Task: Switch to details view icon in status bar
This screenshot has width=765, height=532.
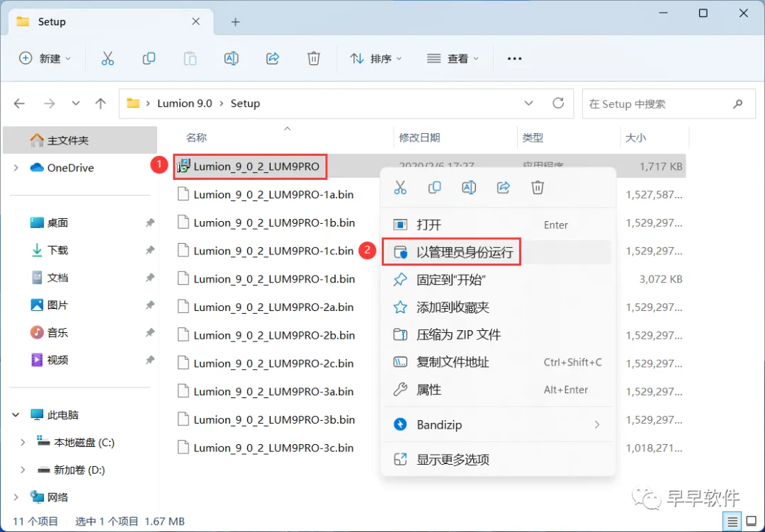Action: [x=732, y=522]
